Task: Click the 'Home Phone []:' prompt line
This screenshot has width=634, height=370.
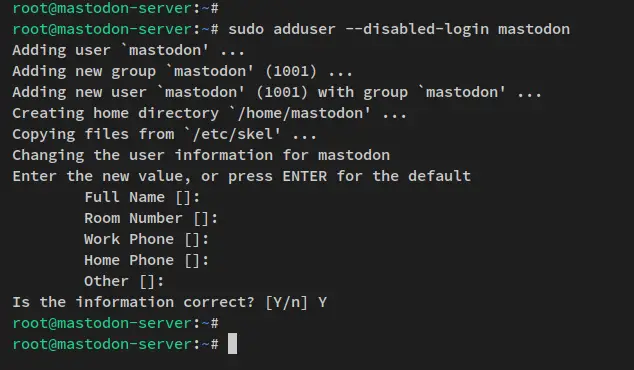Action: click(146, 260)
